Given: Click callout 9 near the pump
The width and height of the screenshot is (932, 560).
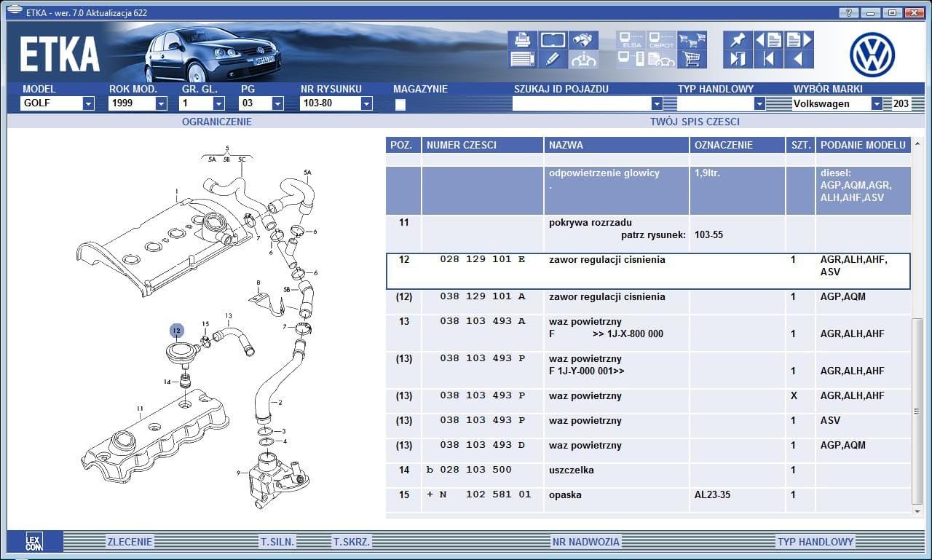Looking at the screenshot, I should point(238,473).
